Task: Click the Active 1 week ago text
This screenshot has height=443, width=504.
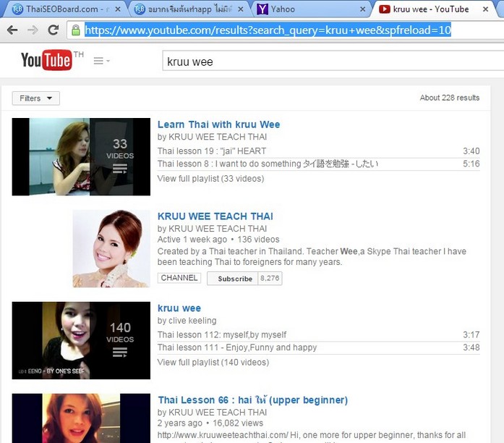Action: coord(192,240)
